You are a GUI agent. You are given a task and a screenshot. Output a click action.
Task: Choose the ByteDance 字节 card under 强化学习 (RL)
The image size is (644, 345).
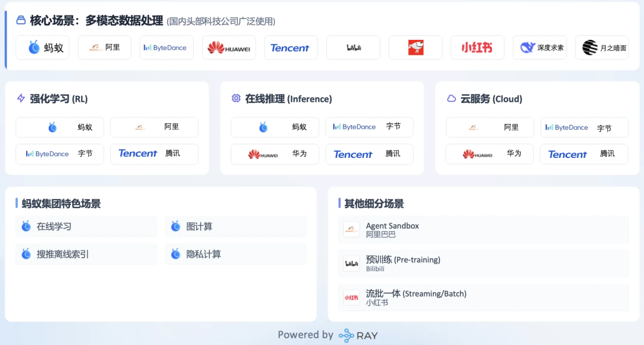(x=60, y=154)
